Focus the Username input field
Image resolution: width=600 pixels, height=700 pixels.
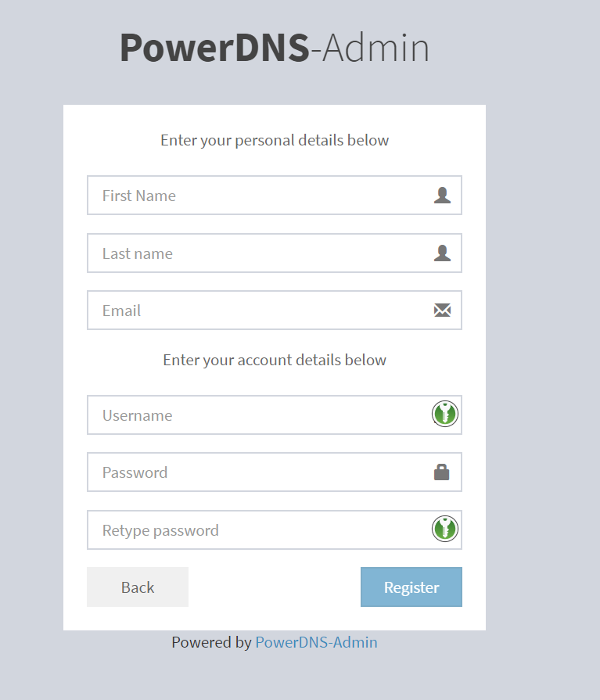pos(274,415)
